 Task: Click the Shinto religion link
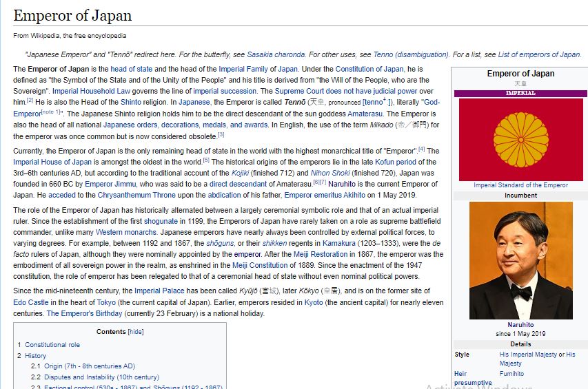(x=131, y=102)
